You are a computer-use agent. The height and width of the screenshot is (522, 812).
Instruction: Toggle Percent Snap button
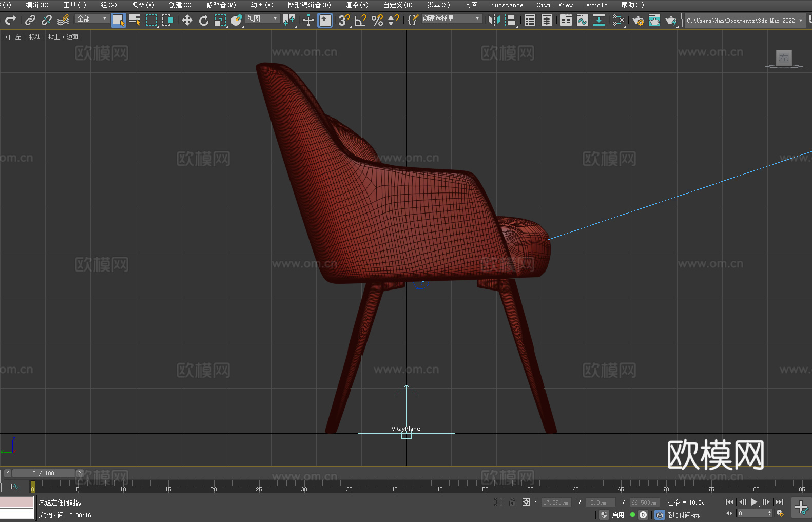tap(377, 20)
